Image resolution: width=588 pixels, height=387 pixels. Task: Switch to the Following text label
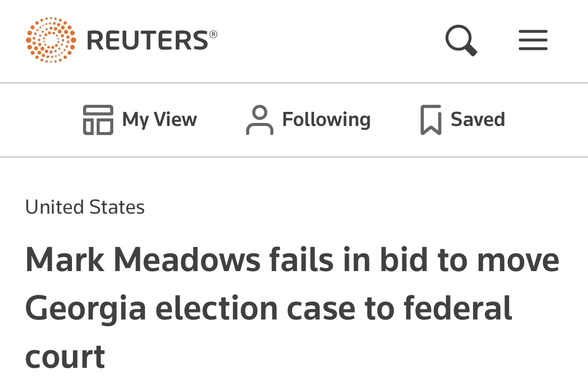(x=326, y=120)
